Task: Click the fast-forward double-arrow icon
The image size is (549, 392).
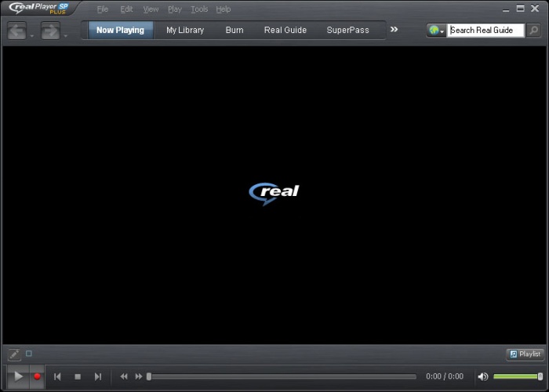Action: point(139,376)
